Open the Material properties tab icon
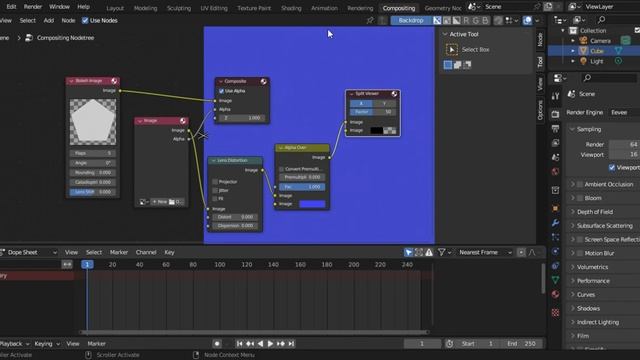The width and height of the screenshot is (640, 360). click(555, 294)
